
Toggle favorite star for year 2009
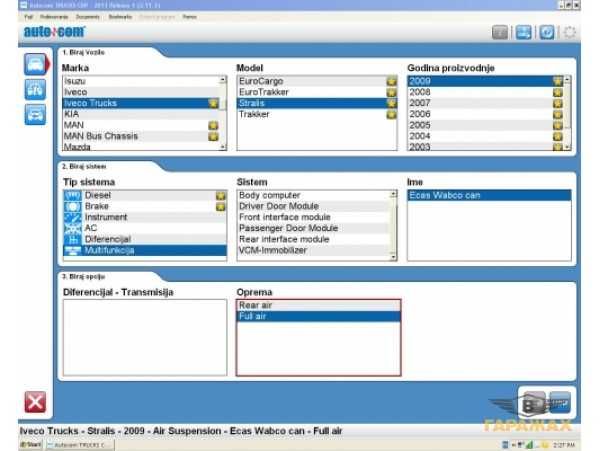558,81
